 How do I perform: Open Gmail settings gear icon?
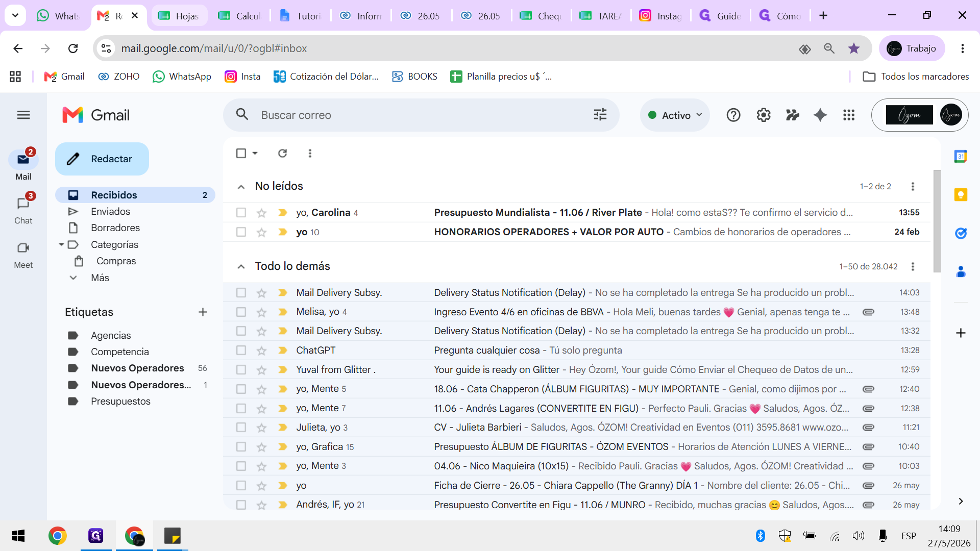pos(763,115)
